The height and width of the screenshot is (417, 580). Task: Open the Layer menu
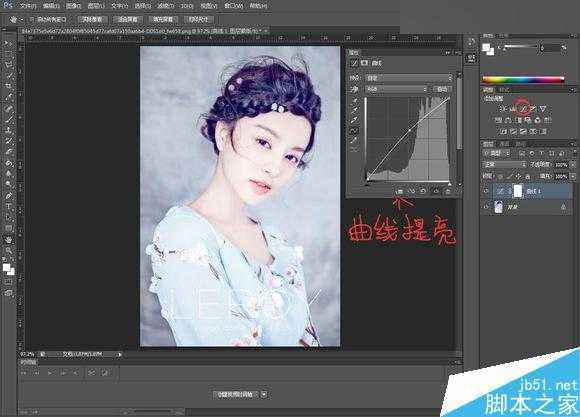[x=96, y=6]
